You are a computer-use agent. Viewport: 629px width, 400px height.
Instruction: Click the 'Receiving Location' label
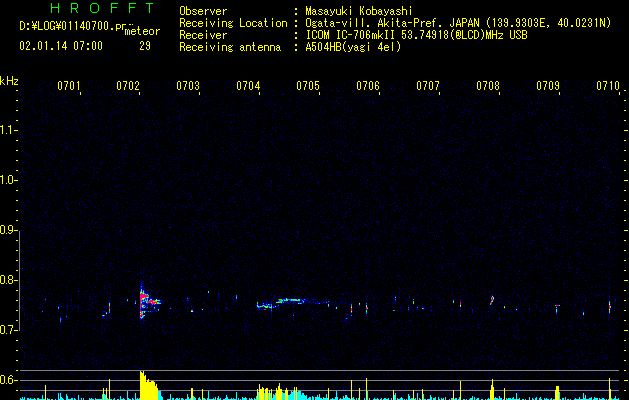pyautogui.click(x=233, y=23)
